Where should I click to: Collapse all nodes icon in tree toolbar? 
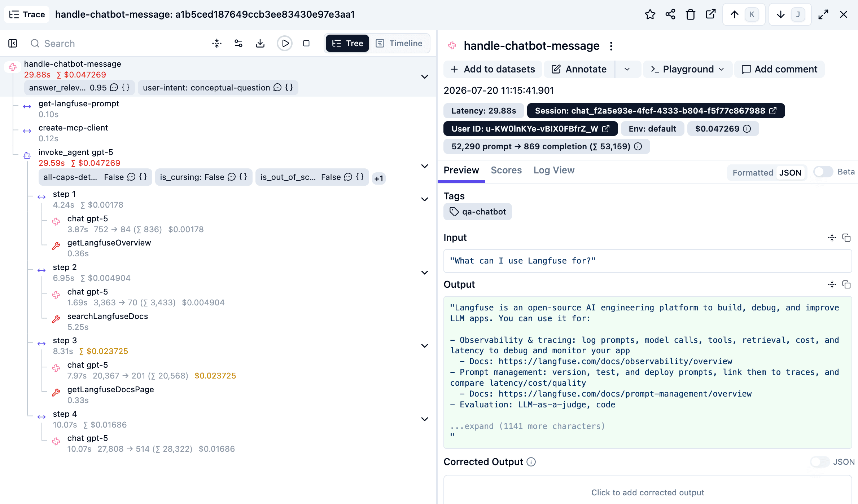[217, 43]
